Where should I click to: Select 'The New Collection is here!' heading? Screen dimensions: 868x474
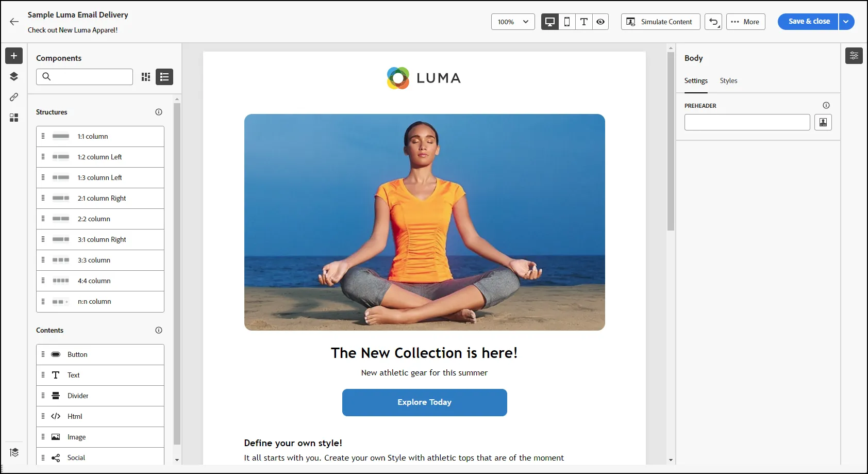pyautogui.click(x=424, y=353)
